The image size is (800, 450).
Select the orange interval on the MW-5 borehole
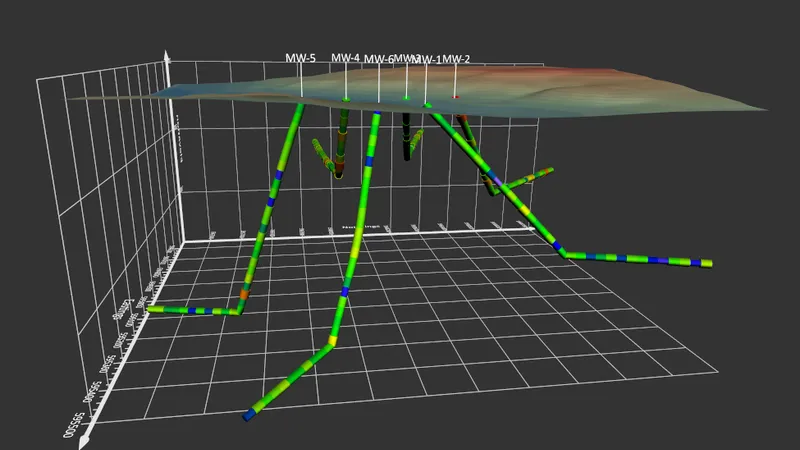coord(244,294)
